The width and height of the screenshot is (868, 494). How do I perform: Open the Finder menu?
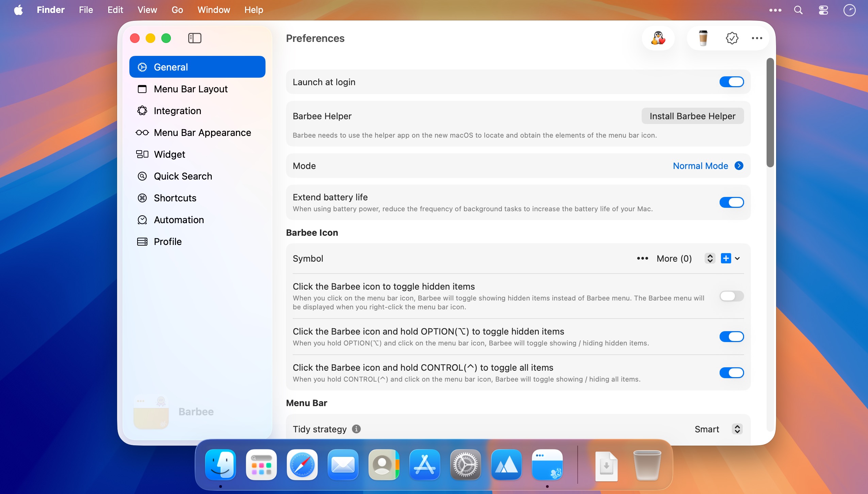tap(51, 10)
